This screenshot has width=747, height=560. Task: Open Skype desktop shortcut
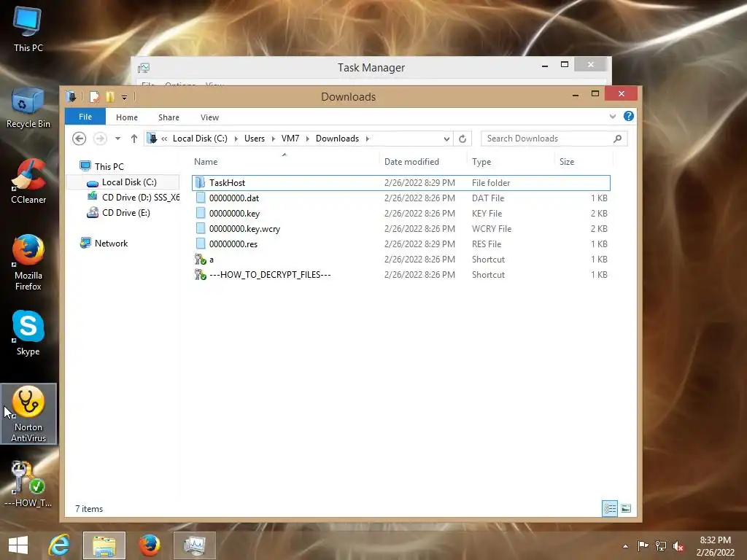(x=28, y=332)
